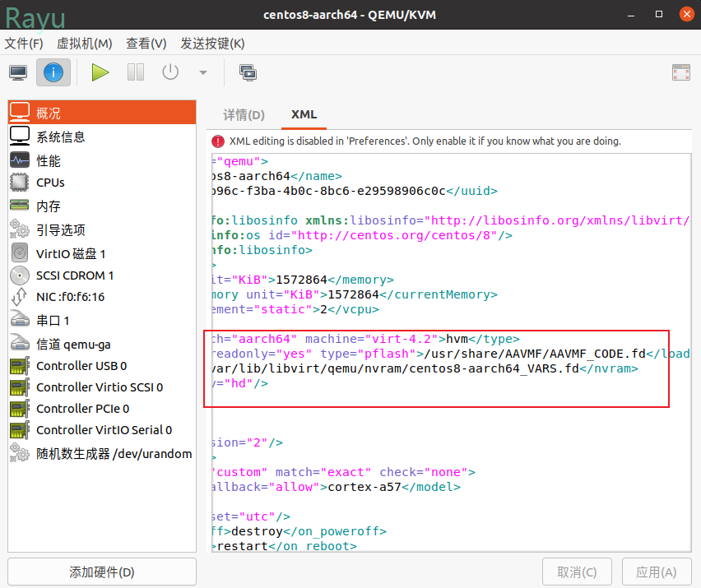Select the 信道 qemu-ga channel icon

point(20,343)
